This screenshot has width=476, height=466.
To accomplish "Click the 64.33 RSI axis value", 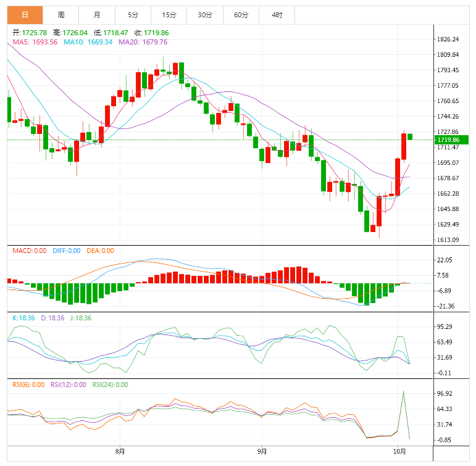I will point(445,409).
